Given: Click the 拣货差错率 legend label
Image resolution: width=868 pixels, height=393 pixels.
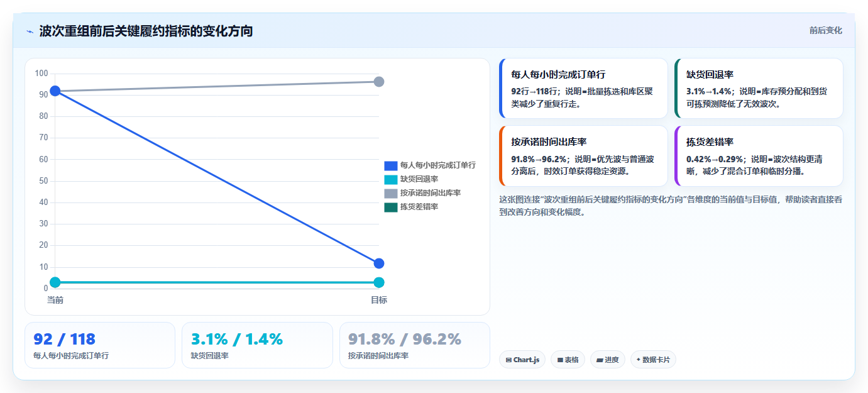Looking at the screenshot, I should click(x=419, y=207).
